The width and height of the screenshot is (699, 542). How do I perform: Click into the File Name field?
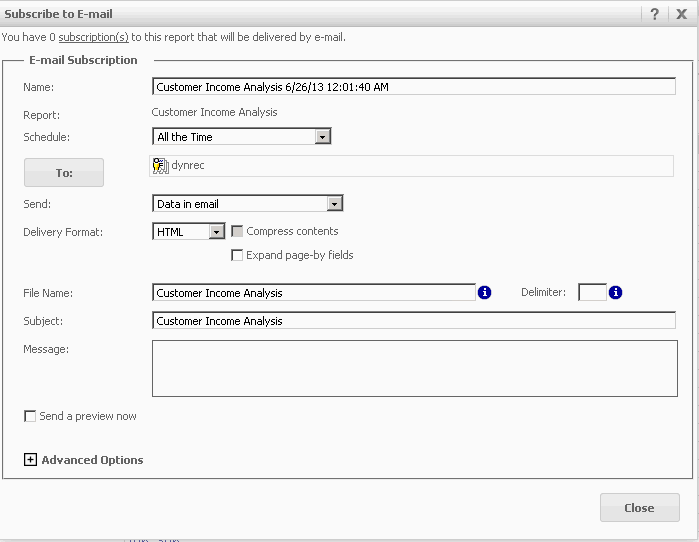point(314,292)
